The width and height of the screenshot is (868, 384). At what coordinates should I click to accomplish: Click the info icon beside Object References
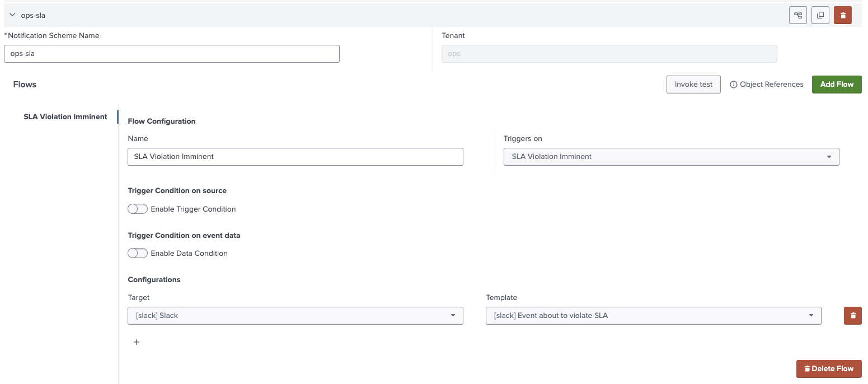[733, 85]
